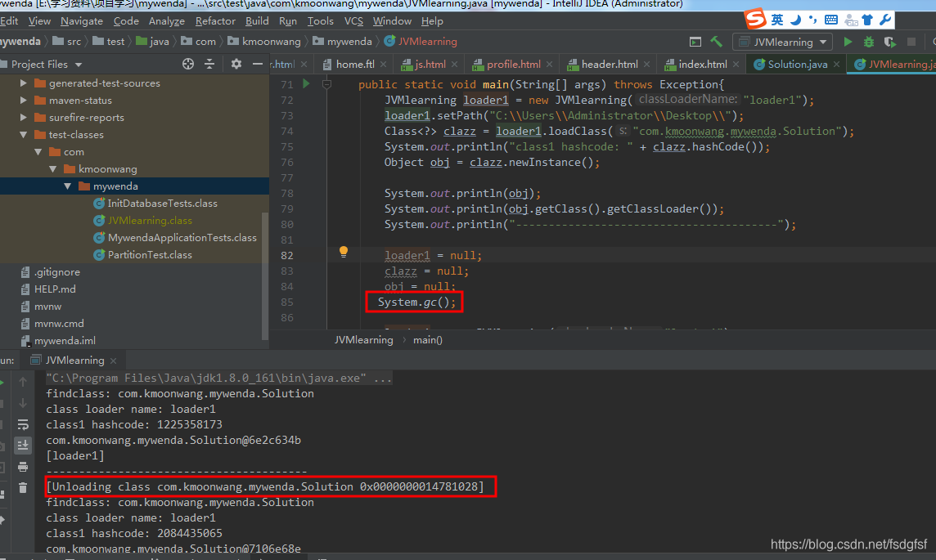
Task: Click the yellow lightbulb intention icon
Action: pyautogui.click(x=344, y=252)
